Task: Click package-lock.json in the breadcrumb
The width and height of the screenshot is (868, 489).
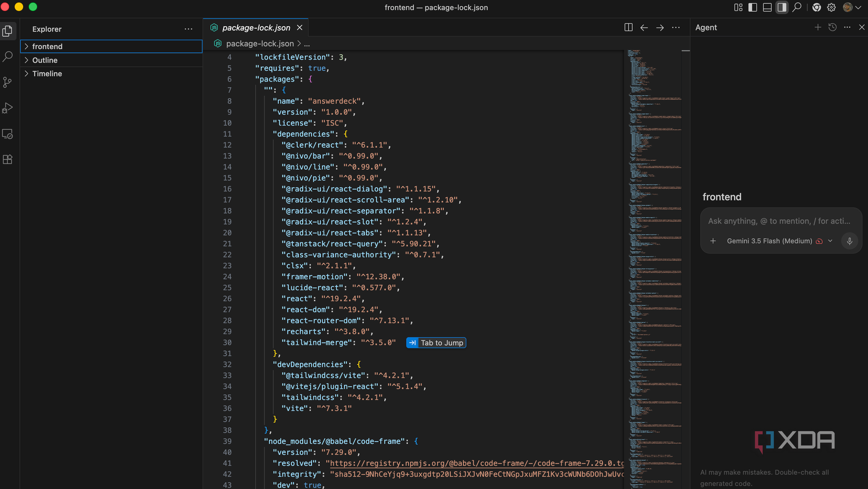Action: point(260,44)
